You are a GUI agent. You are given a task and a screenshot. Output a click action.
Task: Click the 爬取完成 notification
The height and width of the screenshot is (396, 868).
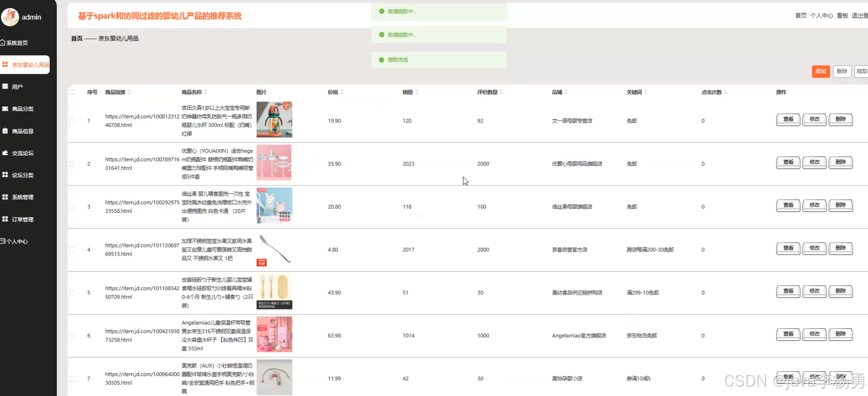coord(439,60)
